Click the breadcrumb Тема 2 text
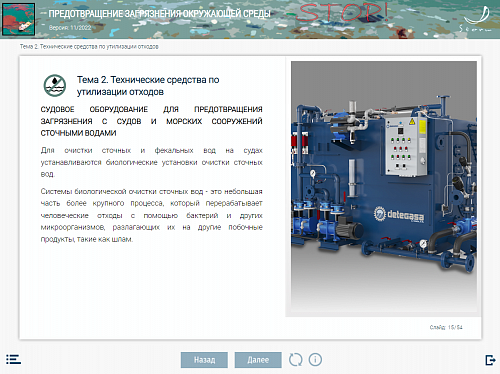 89,47
